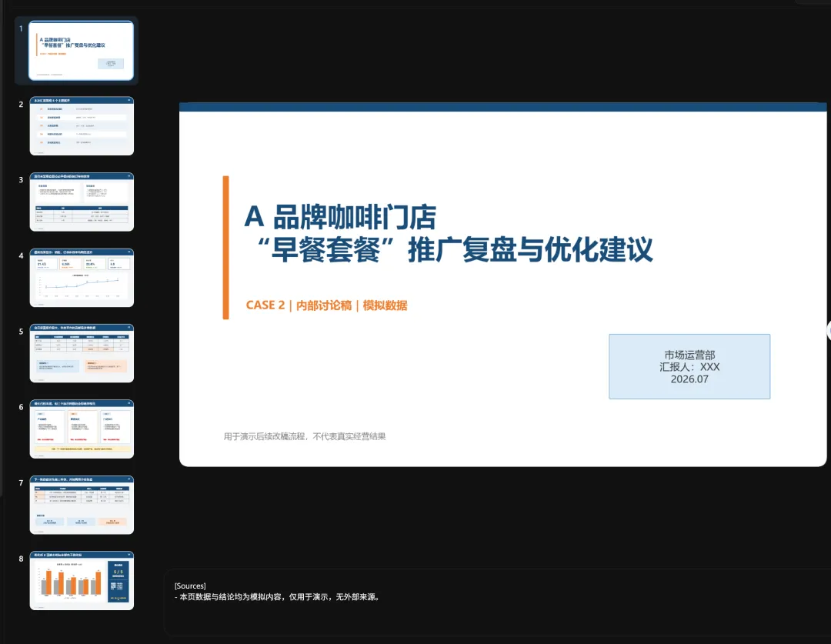Click the "[Sources]" heading in the notes

pyautogui.click(x=190, y=586)
